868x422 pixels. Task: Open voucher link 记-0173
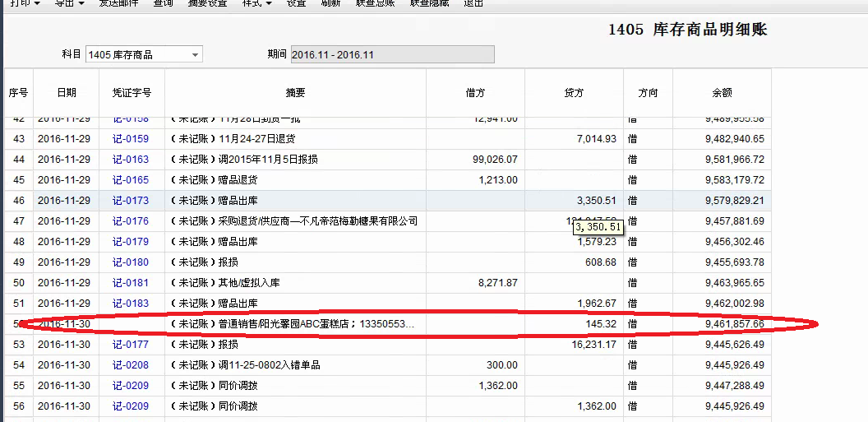pos(131,201)
